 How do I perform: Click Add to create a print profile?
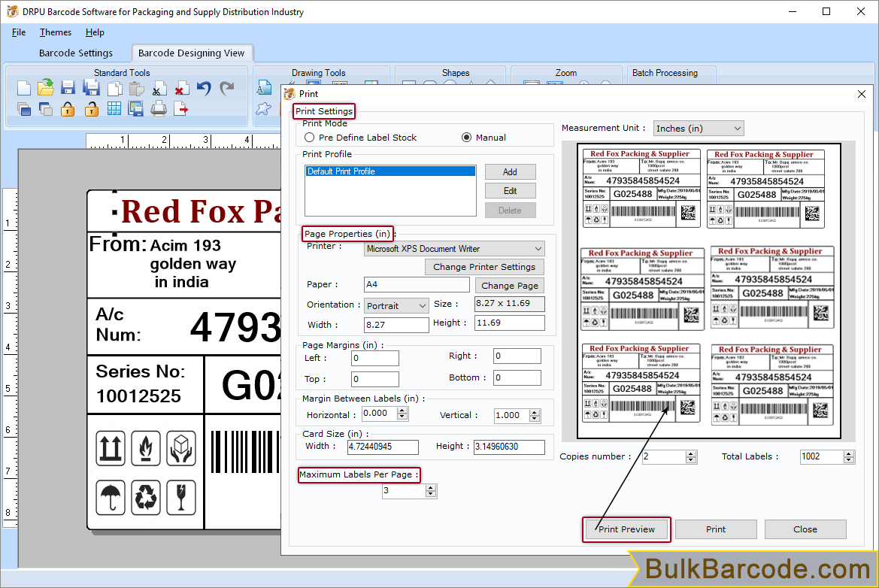tap(510, 172)
